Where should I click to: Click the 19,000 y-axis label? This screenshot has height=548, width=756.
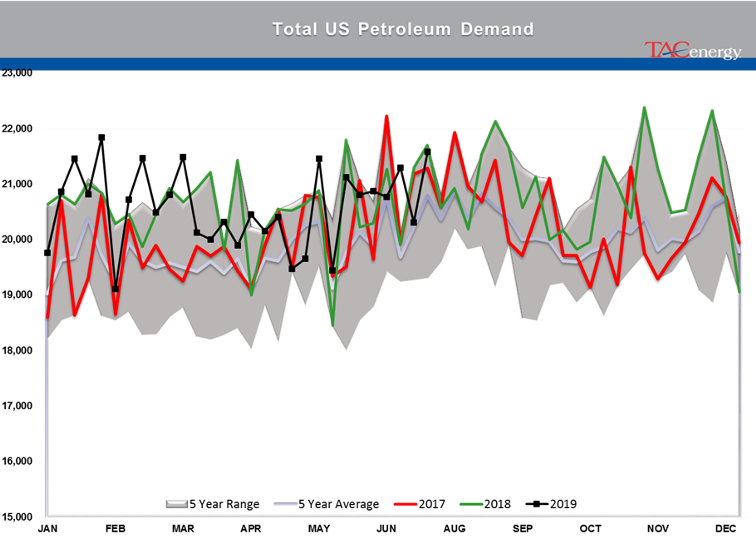[17, 295]
